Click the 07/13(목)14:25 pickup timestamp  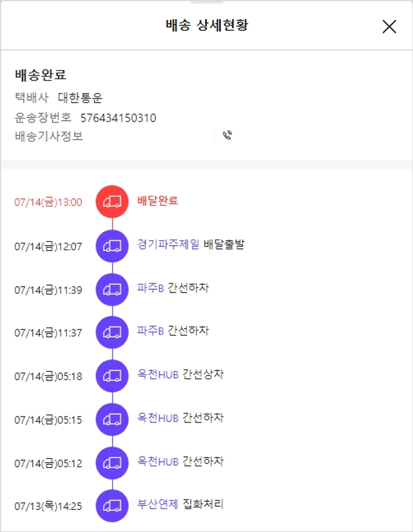point(48,506)
